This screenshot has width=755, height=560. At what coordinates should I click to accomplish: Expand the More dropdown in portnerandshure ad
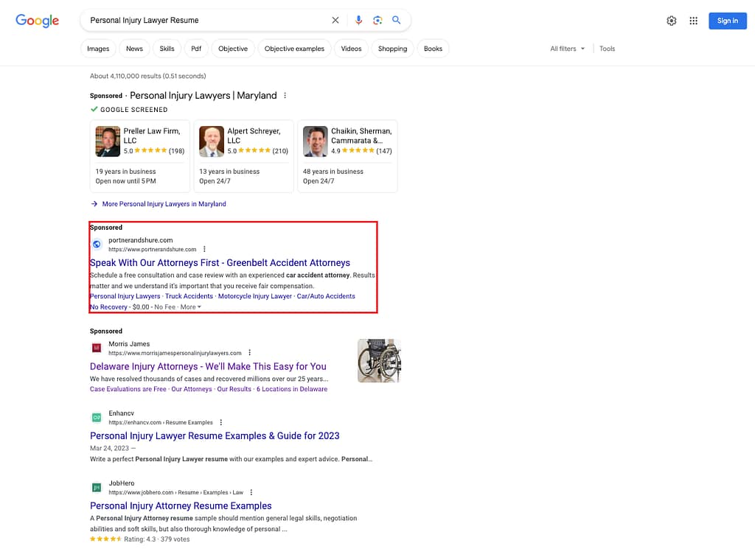tap(191, 307)
